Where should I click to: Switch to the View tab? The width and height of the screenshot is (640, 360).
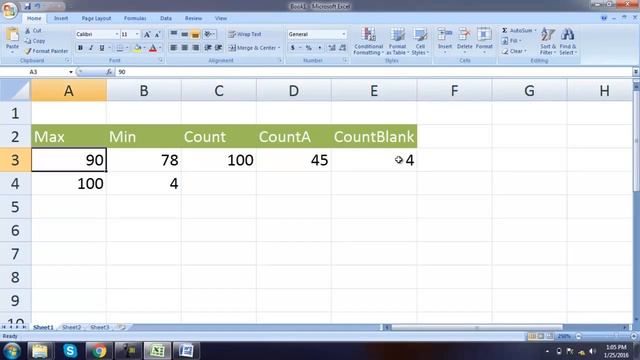[x=221, y=18]
